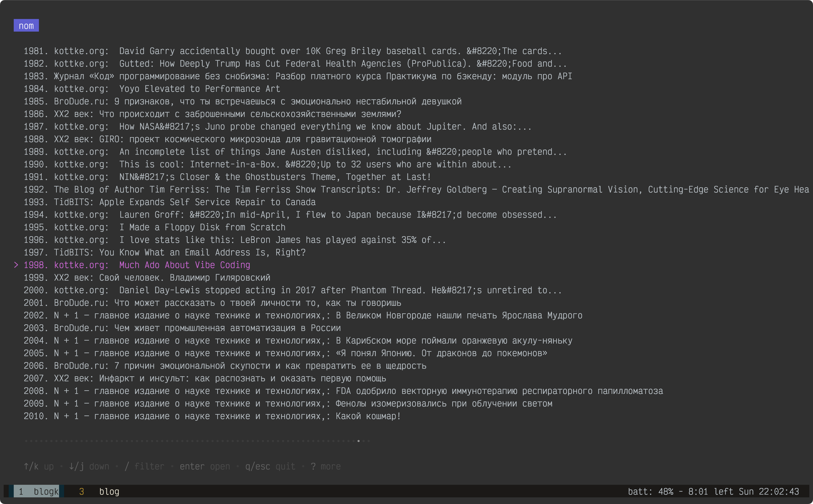Select item 1999 Владимир Гиляровский
Viewport: 813px width, 504px height.
tap(147, 278)
